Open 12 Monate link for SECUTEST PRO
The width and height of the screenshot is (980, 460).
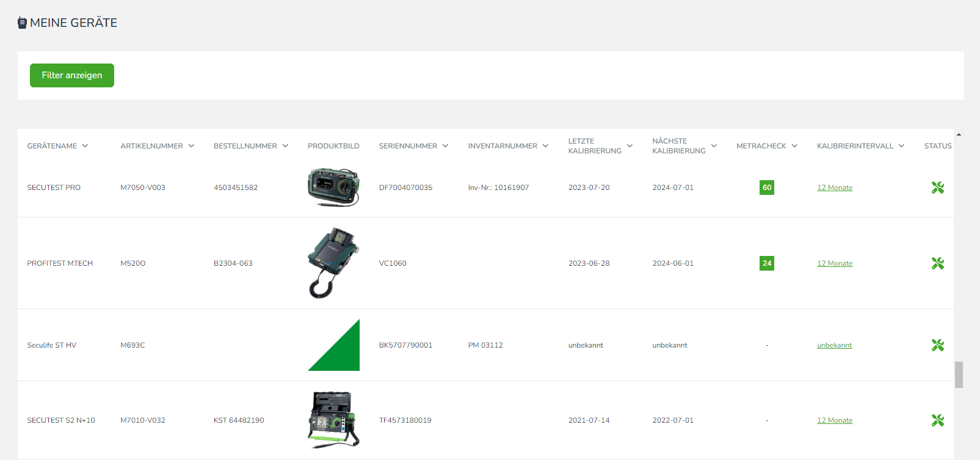(835, 188)
